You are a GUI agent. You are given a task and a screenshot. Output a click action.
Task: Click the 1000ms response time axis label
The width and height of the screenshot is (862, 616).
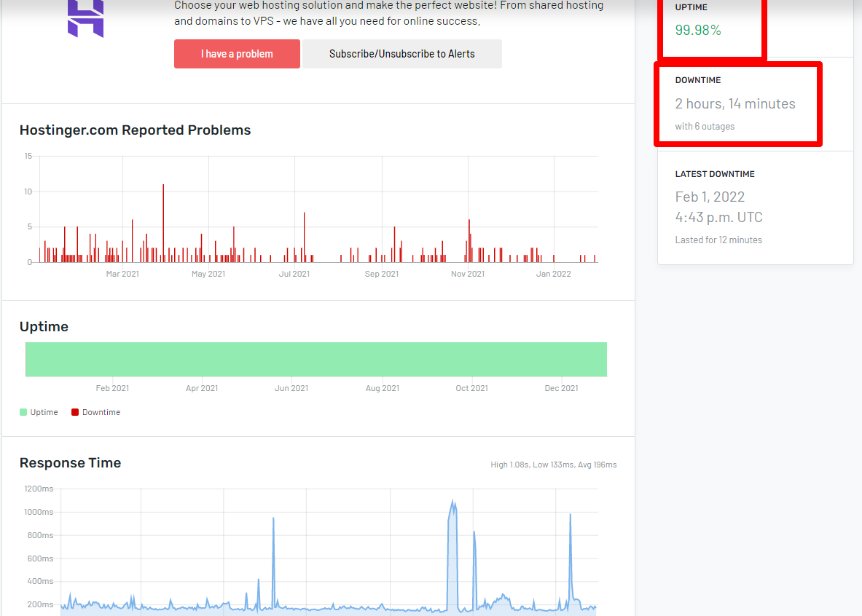[x=39, y=512]
